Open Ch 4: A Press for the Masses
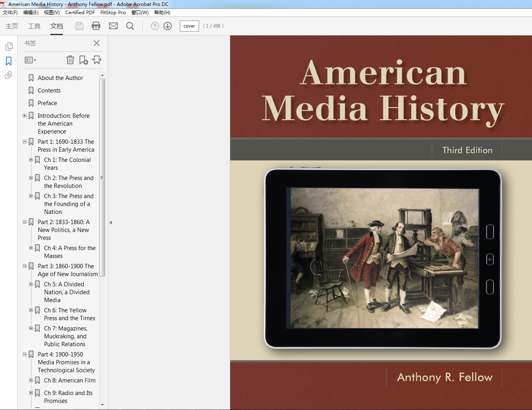The image size is (532, 410). 70,252
